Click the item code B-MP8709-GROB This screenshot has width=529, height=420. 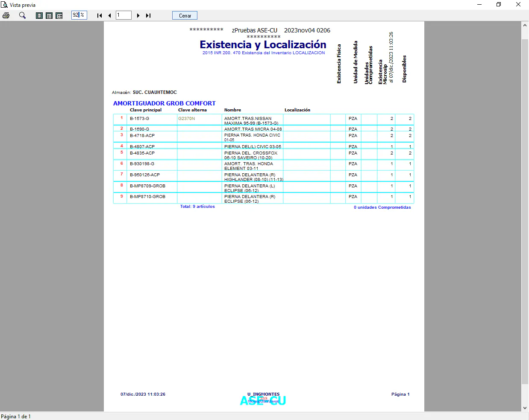(147, 186)
